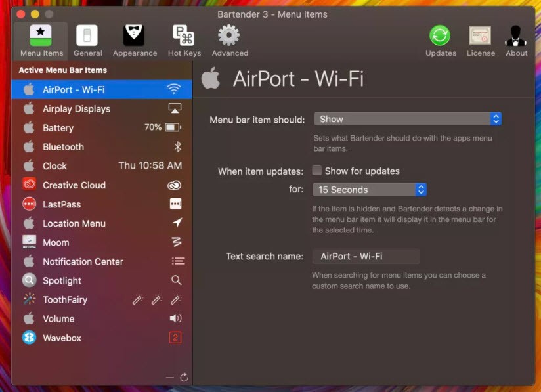Click the red LastPass app icon
The image size is (541, 392).
(29, 204)
